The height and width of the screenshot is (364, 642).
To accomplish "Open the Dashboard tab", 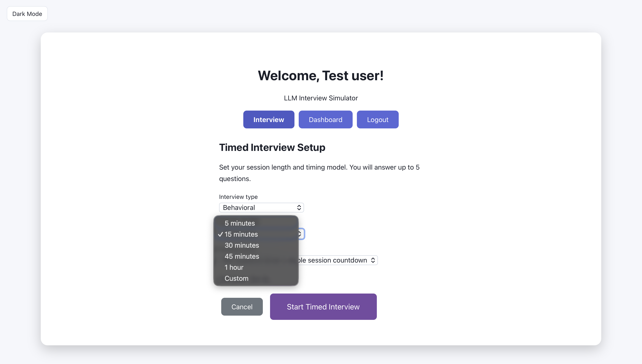I will point(325,119).
